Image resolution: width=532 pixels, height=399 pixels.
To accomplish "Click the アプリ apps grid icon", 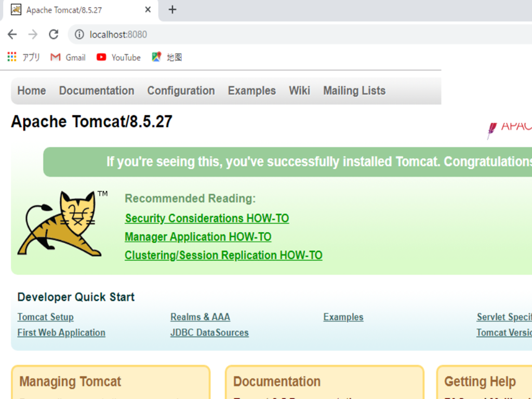I will click(11, 56).
